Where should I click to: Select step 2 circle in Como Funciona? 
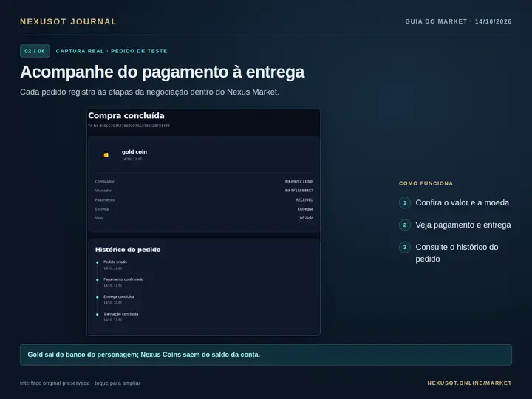405,225
